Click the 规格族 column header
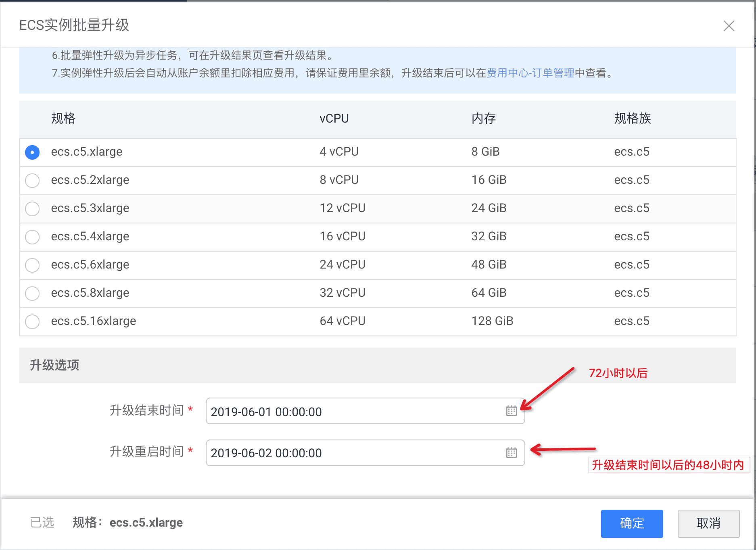 (x=632, y=119)
